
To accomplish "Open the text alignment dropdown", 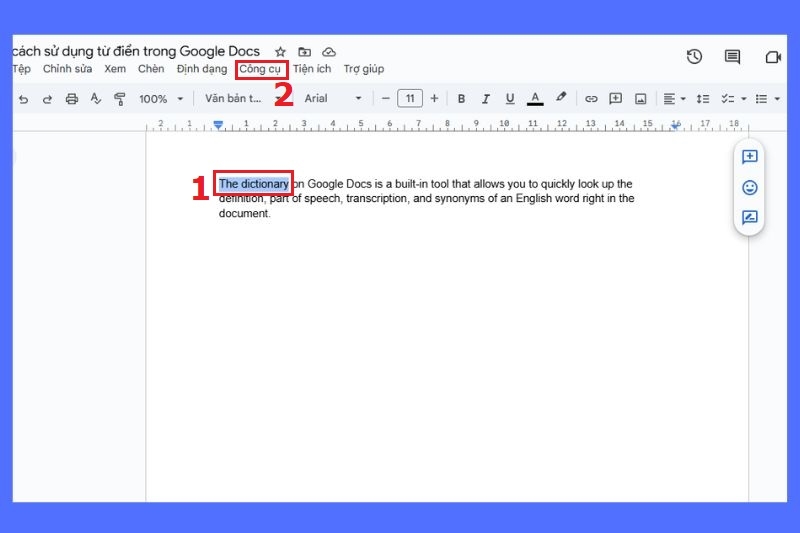I will click(674, 99).
